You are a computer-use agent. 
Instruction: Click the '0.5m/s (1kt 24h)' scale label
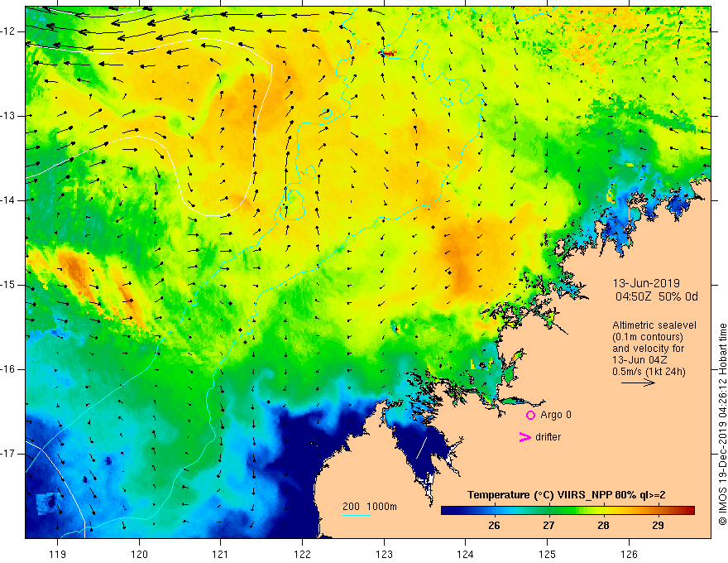coord(649,372)
